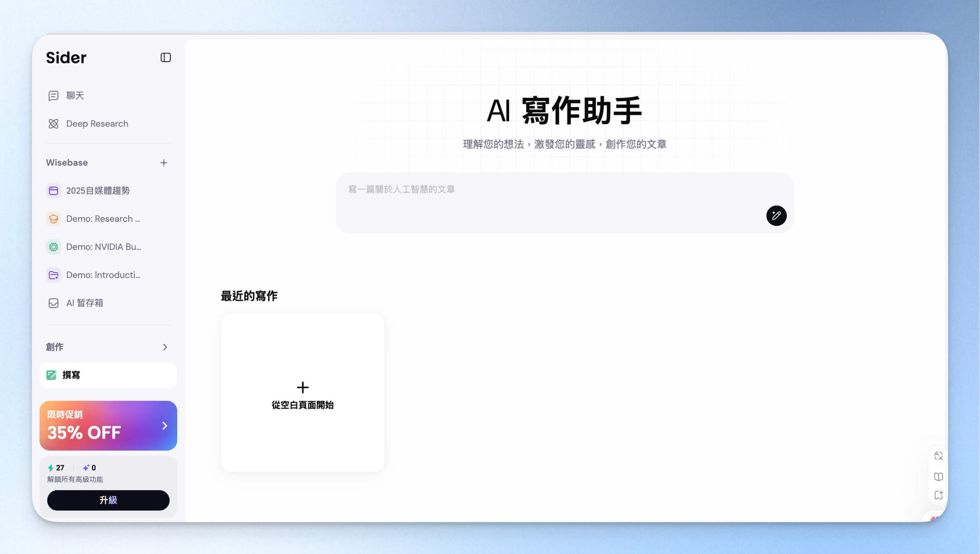Image resolution: width=980 pixels, height=554 pixels.
Task: Click the 最近的寫作 heading
Action: pos(249,296)
